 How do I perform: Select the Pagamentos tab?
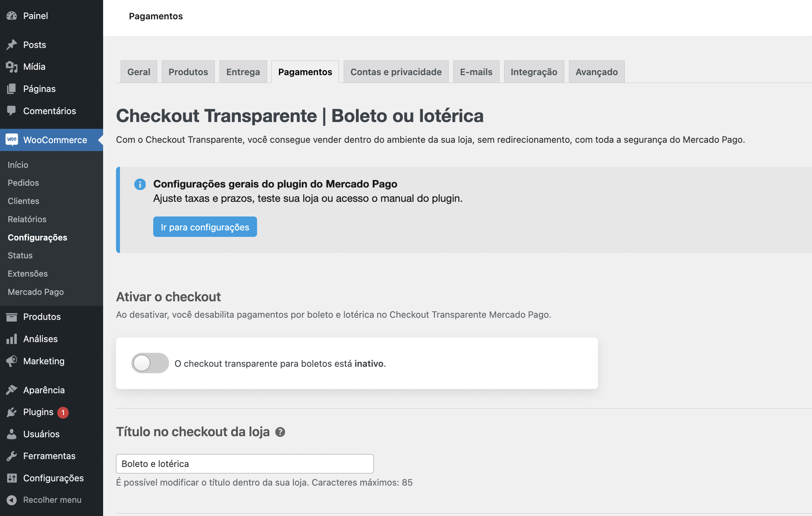click(x=305, y=72)
